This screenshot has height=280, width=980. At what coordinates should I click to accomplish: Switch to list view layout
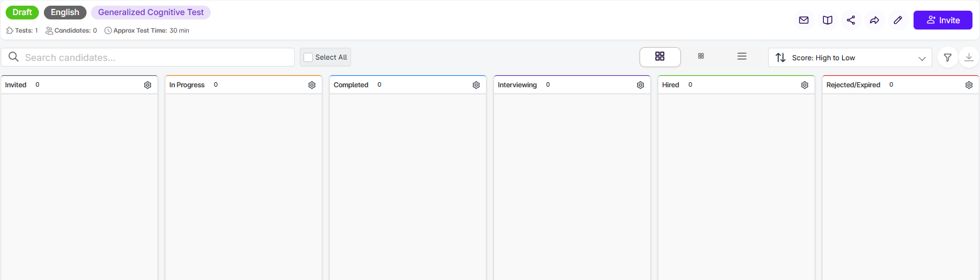(x=742, y=57)
